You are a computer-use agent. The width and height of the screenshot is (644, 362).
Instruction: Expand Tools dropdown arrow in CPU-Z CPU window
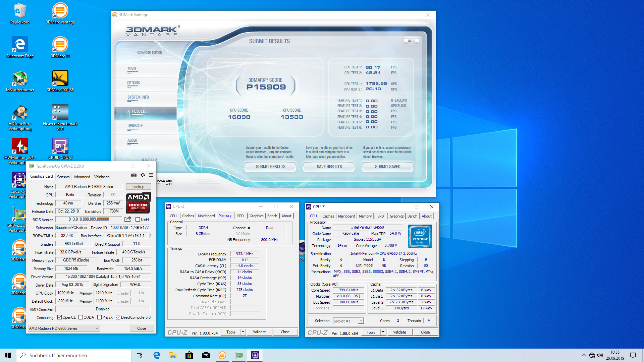point(383,332)
